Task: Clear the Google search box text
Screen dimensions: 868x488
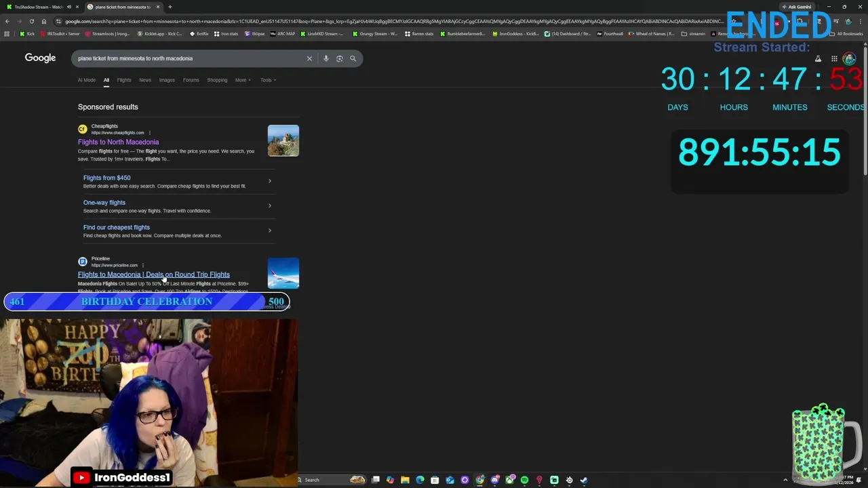Action: (x=309, y=58)
